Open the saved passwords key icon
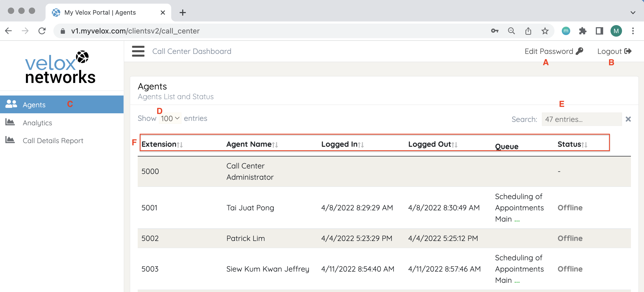 pyautogui.click(x=495, y=31)
